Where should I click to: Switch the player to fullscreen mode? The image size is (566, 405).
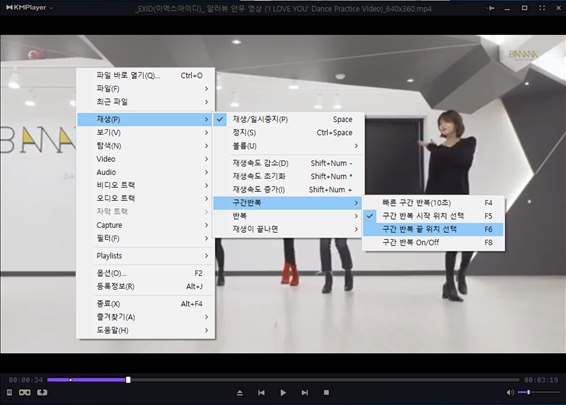542,8
